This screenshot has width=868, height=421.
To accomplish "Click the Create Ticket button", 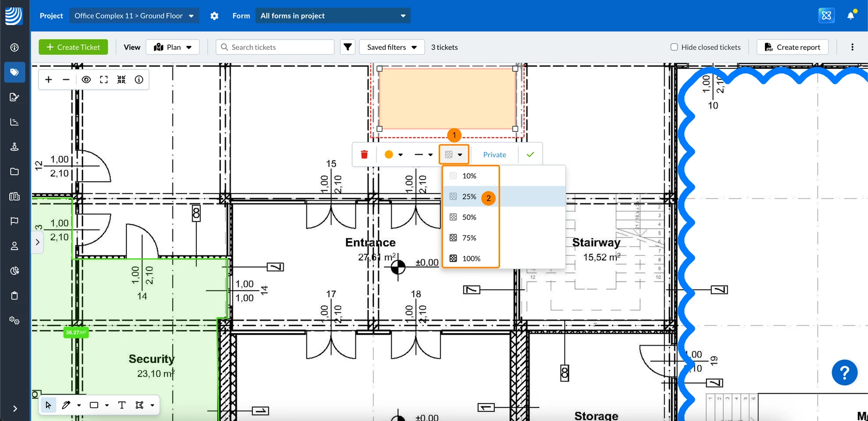I will [x=73, y=47].
